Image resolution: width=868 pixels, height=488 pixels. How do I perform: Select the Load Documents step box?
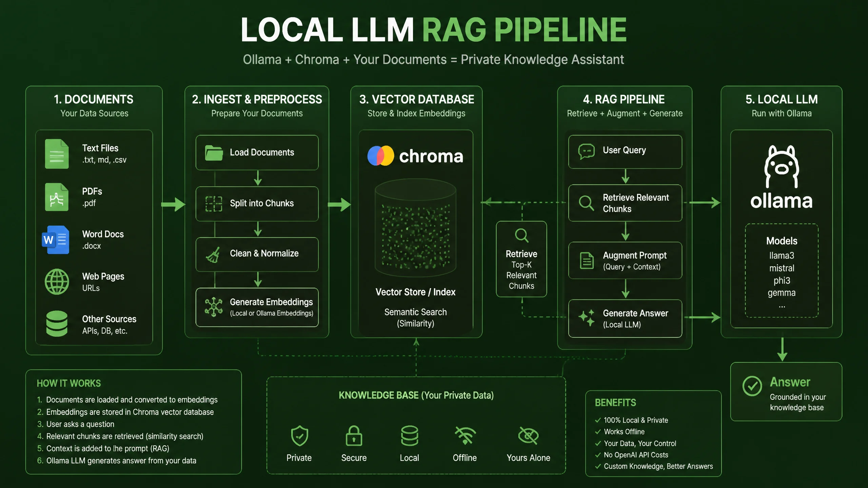[257, 152]
